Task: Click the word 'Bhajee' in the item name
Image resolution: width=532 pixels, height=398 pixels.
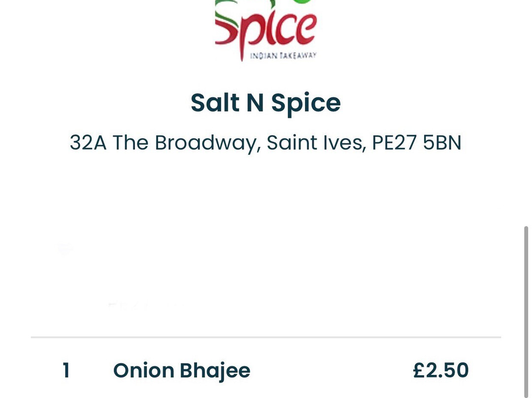Action: pyautogui.click(x=215, y=371)
